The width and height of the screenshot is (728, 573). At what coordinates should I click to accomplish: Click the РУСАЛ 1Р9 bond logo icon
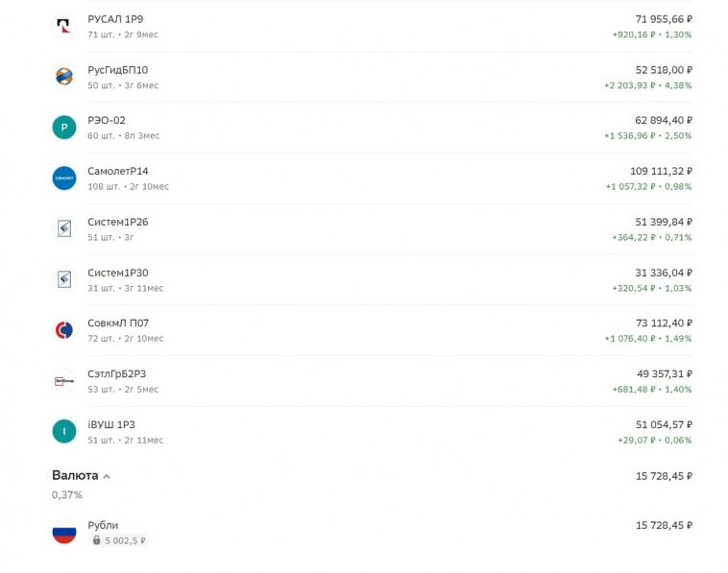[63, 26]
